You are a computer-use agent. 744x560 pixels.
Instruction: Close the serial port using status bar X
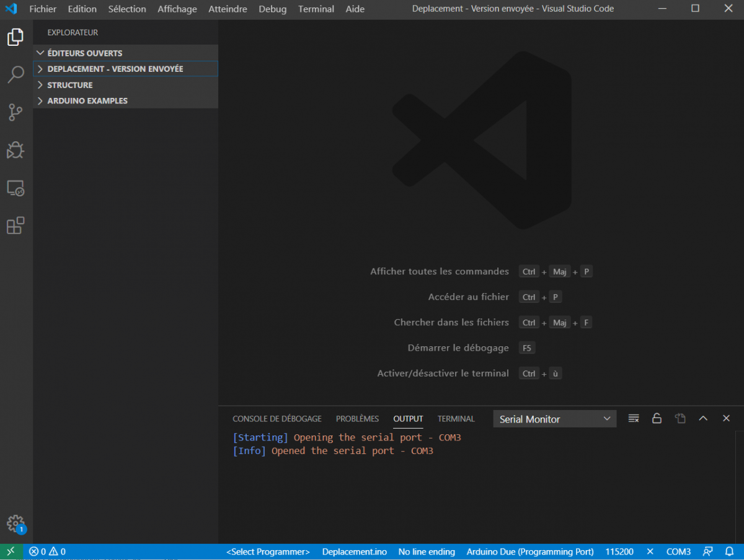[650, 552]
